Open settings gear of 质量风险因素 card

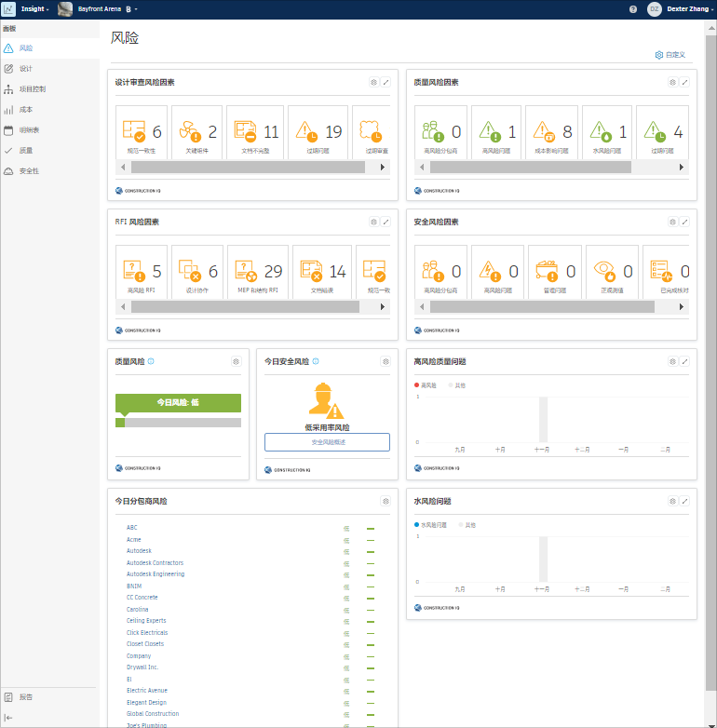[672, 82]
